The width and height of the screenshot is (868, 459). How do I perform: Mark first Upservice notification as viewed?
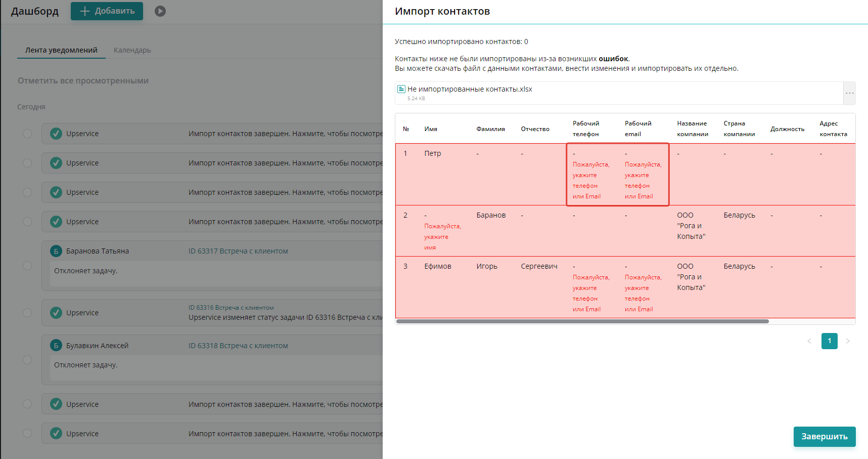(27, 134)
